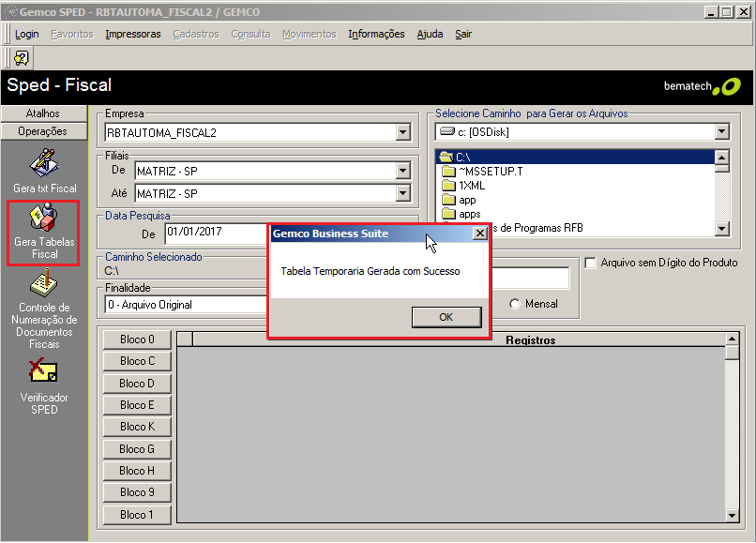Viewport: 756px width, 543px height.
Task: Switch to the Atalhos panel tab
Action: pyautogui.click(x=43, y=113)
